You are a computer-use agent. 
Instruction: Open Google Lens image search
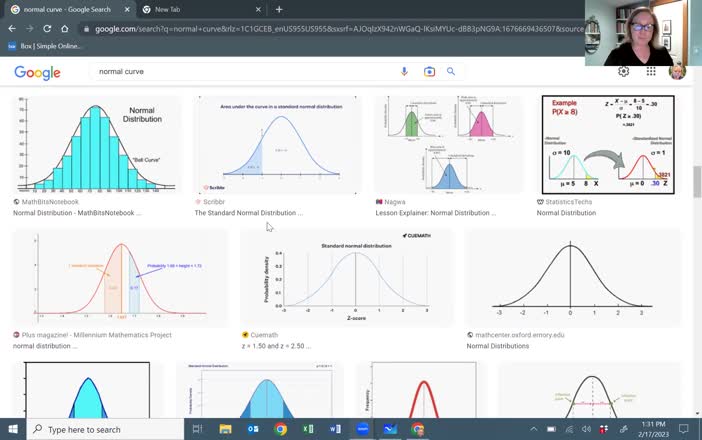[429, 72]
